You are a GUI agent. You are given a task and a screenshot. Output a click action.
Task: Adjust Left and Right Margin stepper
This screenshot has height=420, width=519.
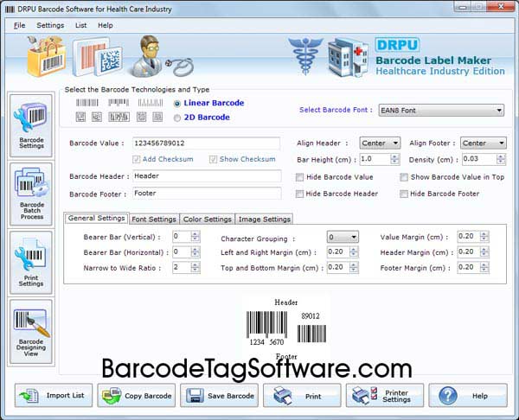pos(354,252)
